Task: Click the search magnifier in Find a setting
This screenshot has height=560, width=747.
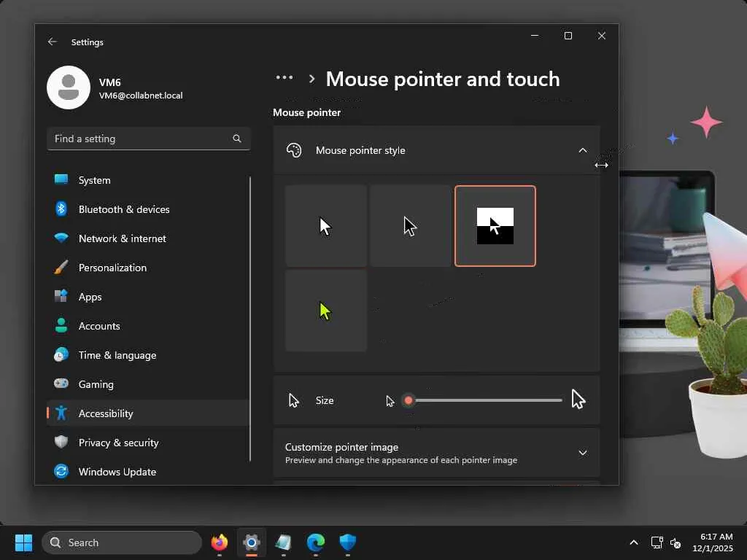Action: (x=237, y=139)
